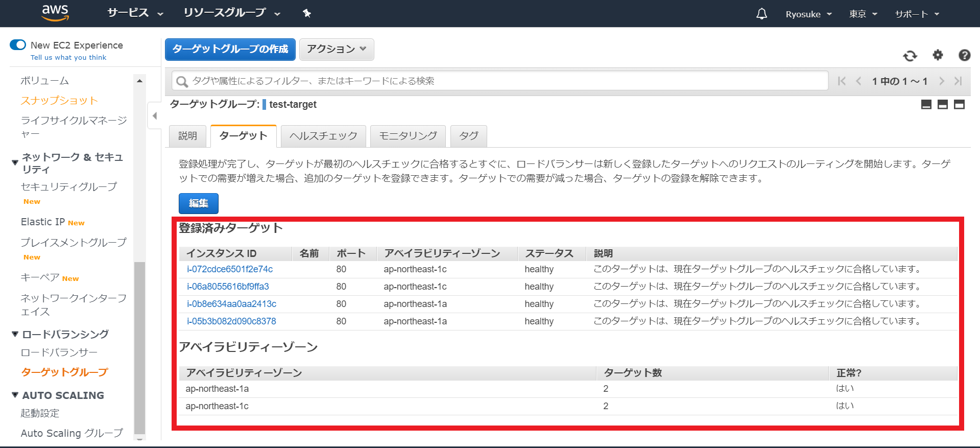Open Auto Scaling グループ in sidebar
The width and height of the screenshot is (980, 448).
pos(71,433)
